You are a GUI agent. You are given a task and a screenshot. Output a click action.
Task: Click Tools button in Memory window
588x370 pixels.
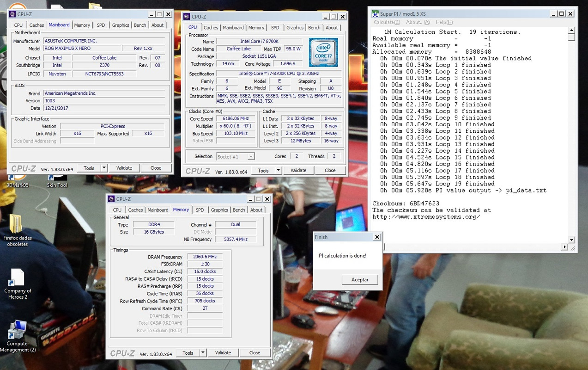click(188, 352)
